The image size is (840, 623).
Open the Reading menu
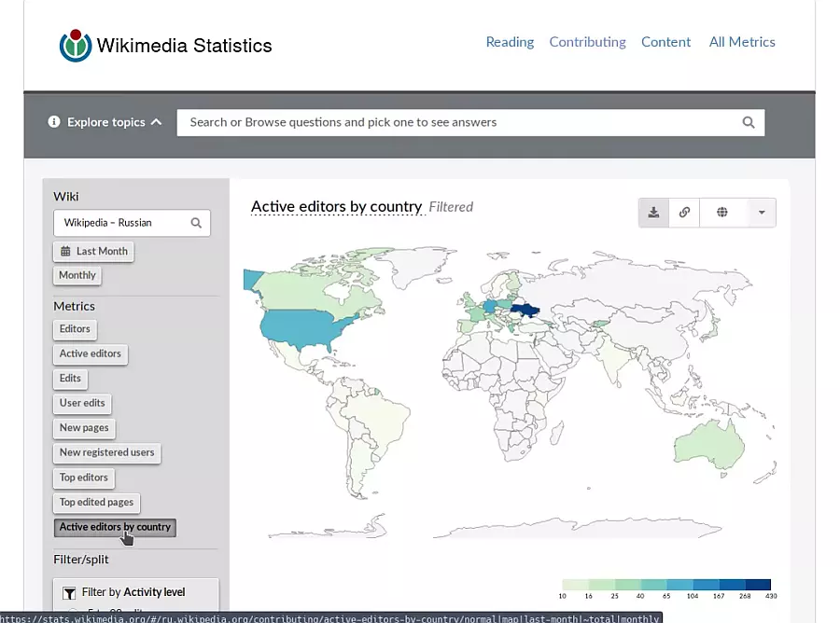(x=510, y=42)
